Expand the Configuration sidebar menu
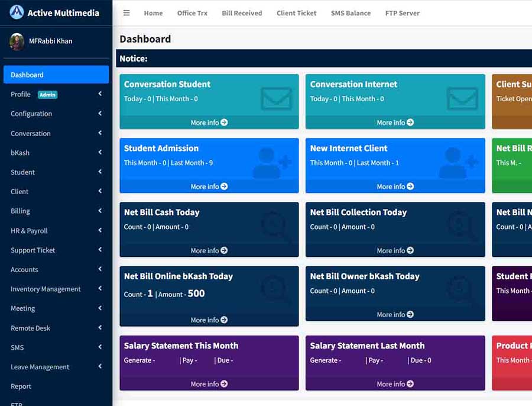This screenshot has width=532, height=406. pyautogui.click(x=56, y=114)
